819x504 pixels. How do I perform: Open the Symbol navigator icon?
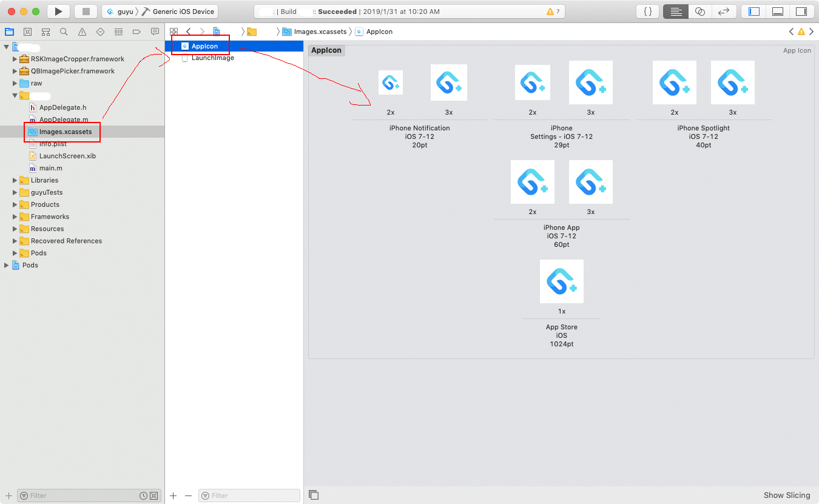point(45,32)
